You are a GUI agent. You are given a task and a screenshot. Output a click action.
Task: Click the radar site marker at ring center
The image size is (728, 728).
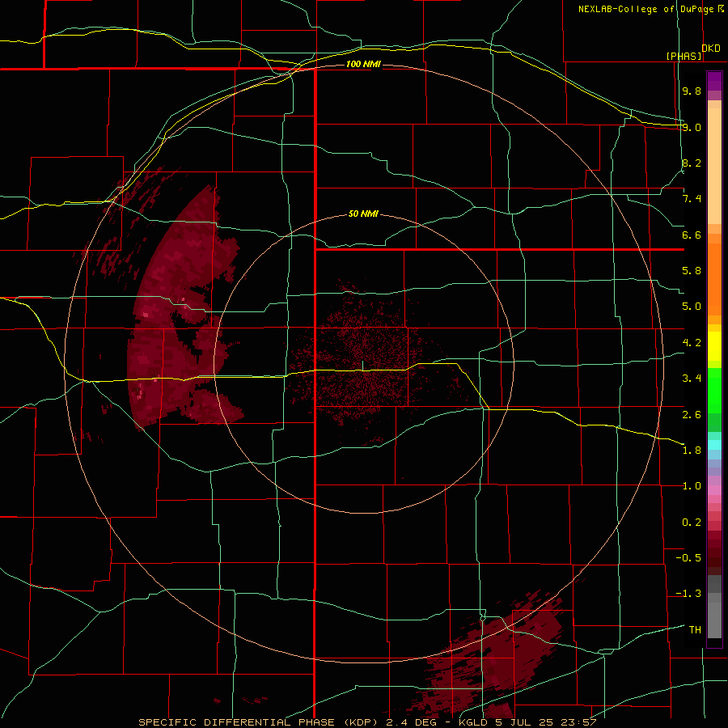pos(363,366)
